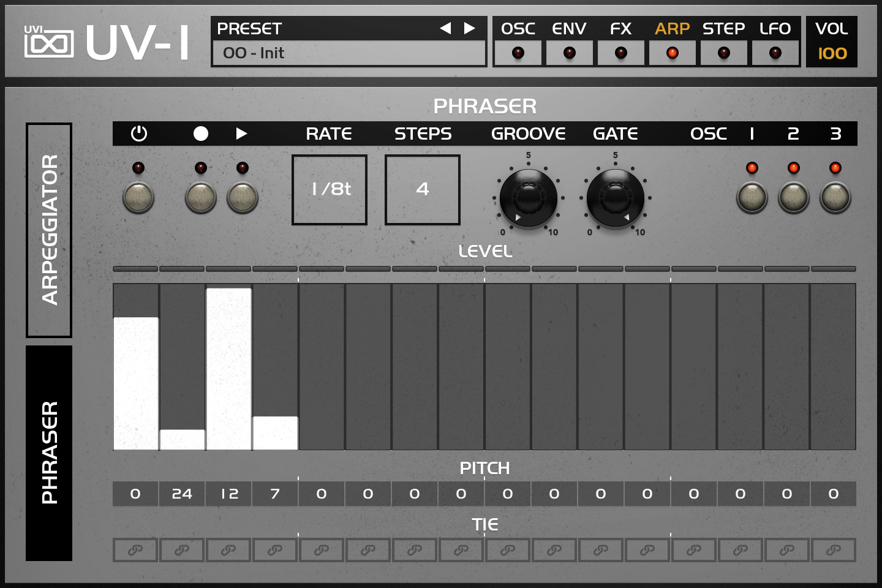Viewport: 882px width, 588px height.
Task: Toggle tie link icon for step 8
Action: (x=462, y=550)
